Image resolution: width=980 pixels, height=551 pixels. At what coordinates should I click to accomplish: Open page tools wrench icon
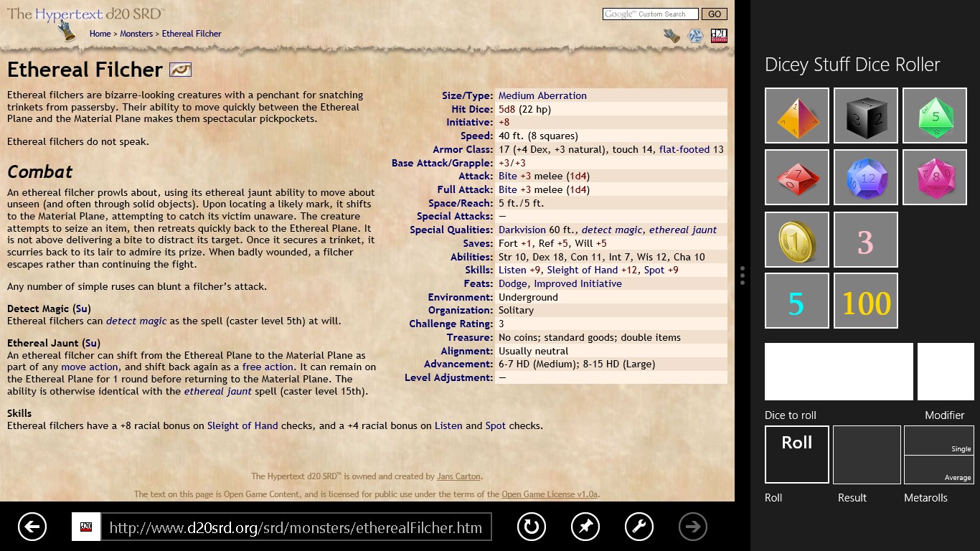click(639, 527)
